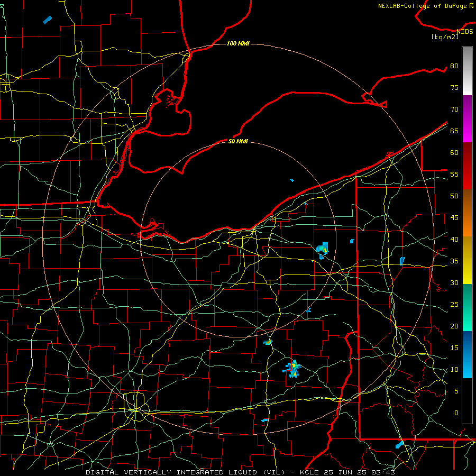Click the 10 value on the color scale
476x476 pixels.
[454, 370]
